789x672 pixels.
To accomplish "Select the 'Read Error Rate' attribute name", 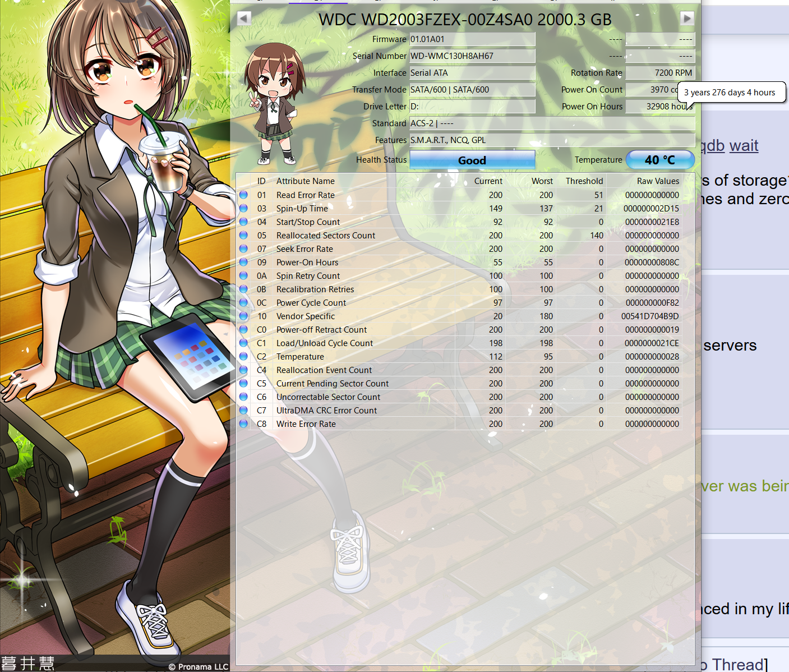I will (306, 195).
